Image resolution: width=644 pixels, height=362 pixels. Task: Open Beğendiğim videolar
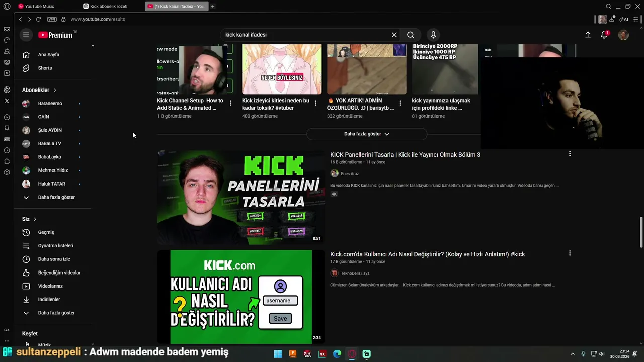53,273
